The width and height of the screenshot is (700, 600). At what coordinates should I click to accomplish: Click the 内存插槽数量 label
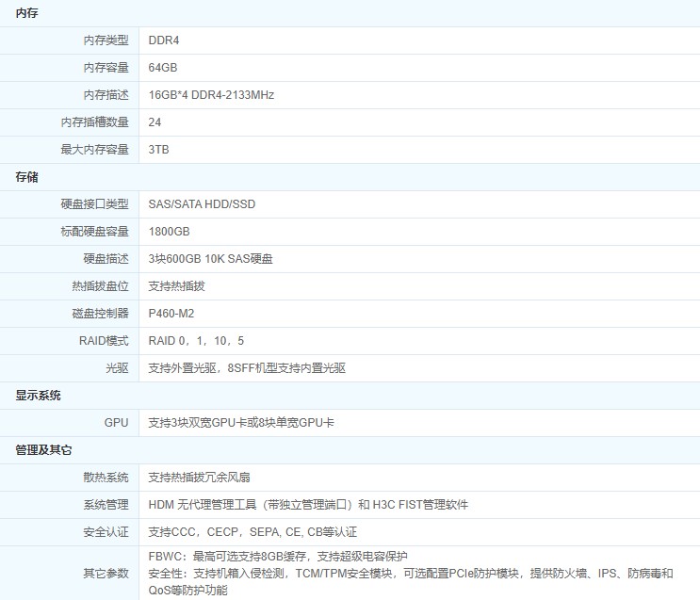coord(94,122)
